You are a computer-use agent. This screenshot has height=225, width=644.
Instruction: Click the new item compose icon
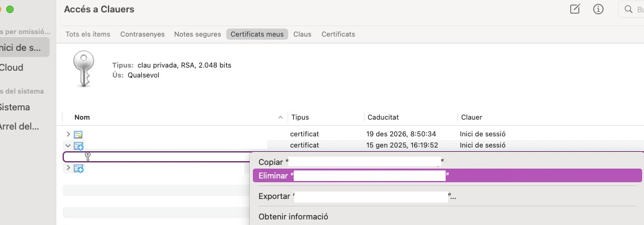pyautogui.click(x=575, y=9)
